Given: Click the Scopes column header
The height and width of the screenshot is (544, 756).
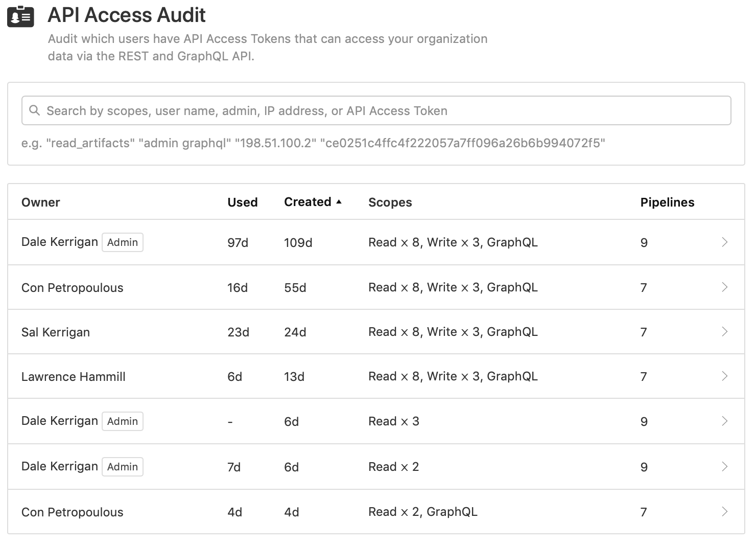Looking at the screenshot, I should pyautogui.click(x=390, y=202).
